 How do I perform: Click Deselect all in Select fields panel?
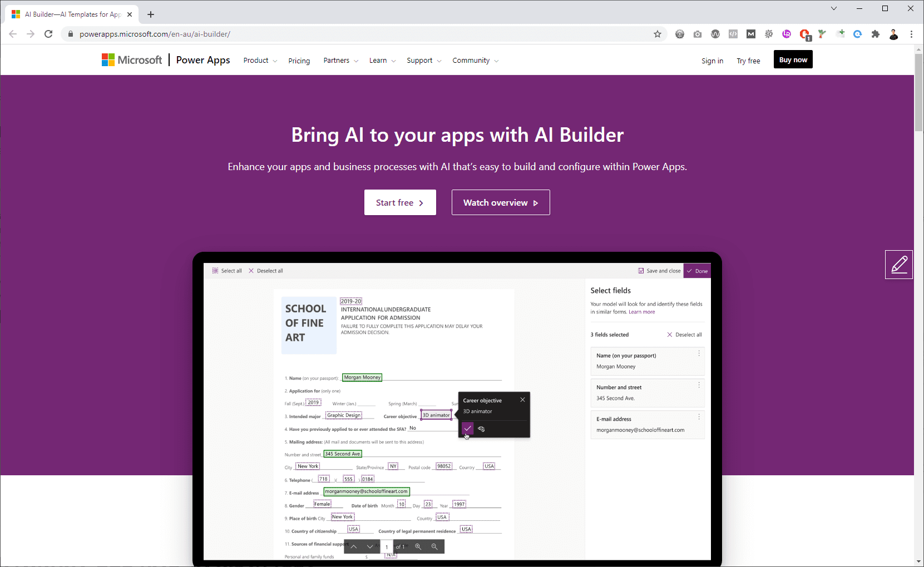pyautogui.click(x=684, y=335)
